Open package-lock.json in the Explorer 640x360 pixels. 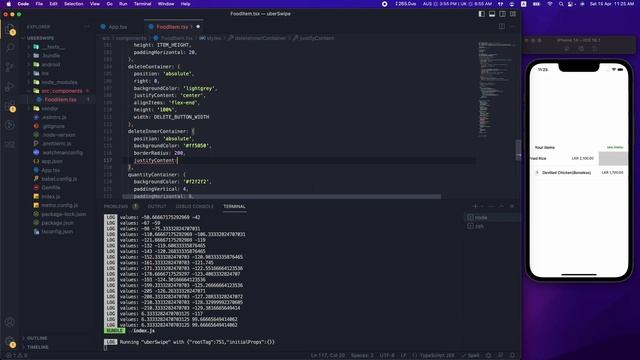click(x=64, y=214)
